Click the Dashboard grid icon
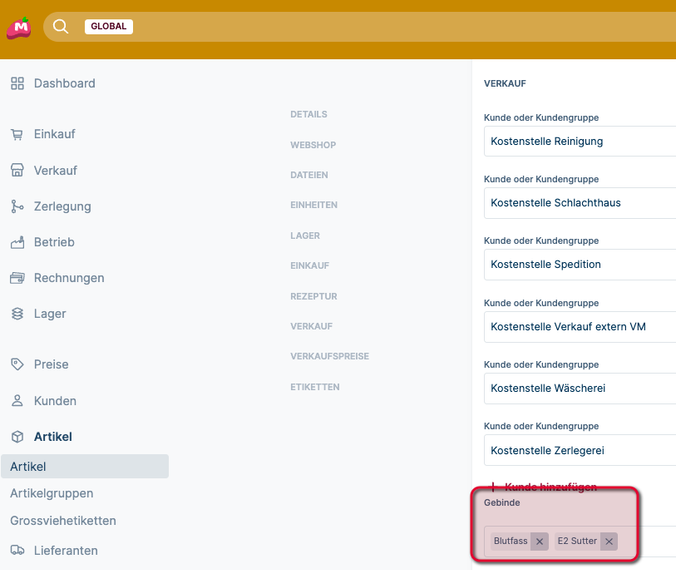The height and width of the screenshot is (570, 676). point(17,83)
